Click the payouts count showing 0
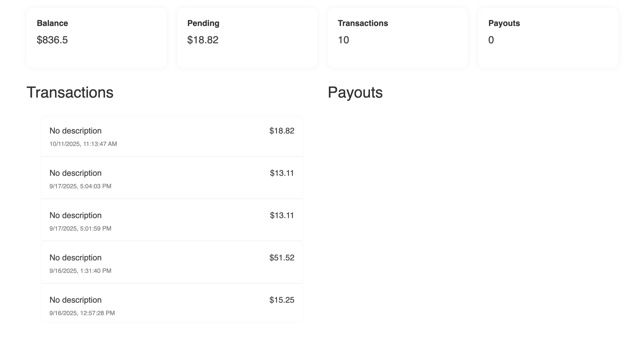644x346 pixels. click(x=491, y=39)
